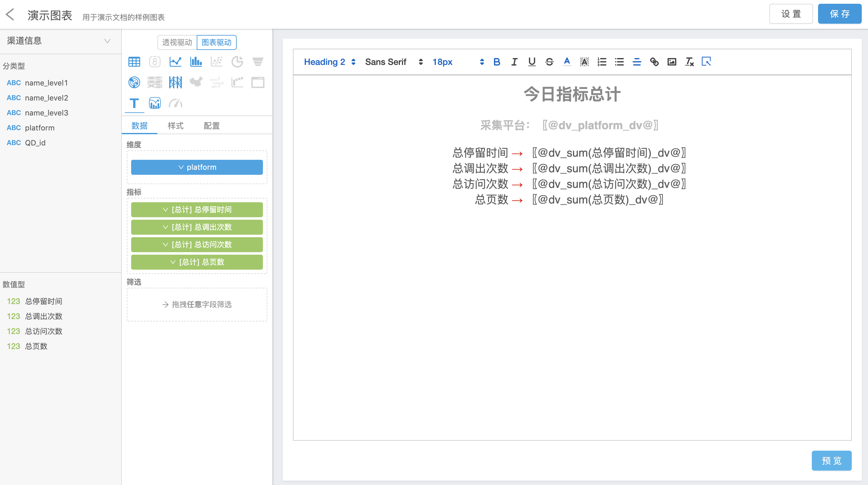This screenshot has height=485, width=868.
Task: Open the text color picker
Action: coord(567,62)
